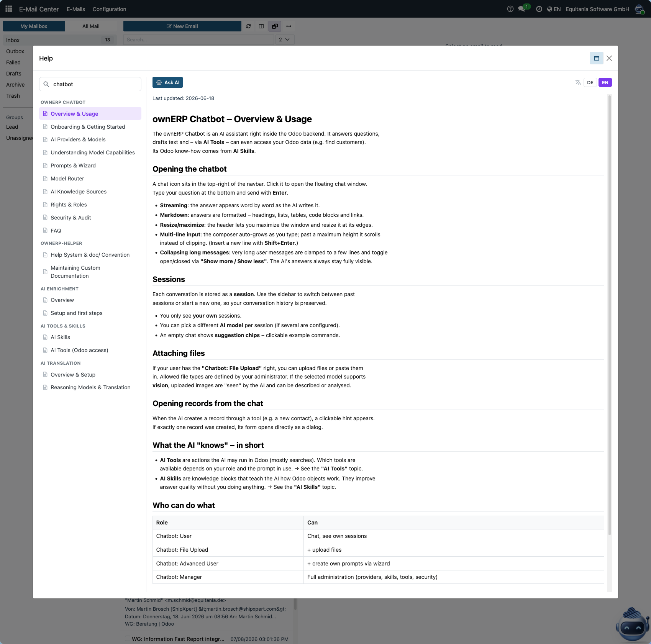
Task: Switch to the All Mail tab
Action: [x=91, y=26]
